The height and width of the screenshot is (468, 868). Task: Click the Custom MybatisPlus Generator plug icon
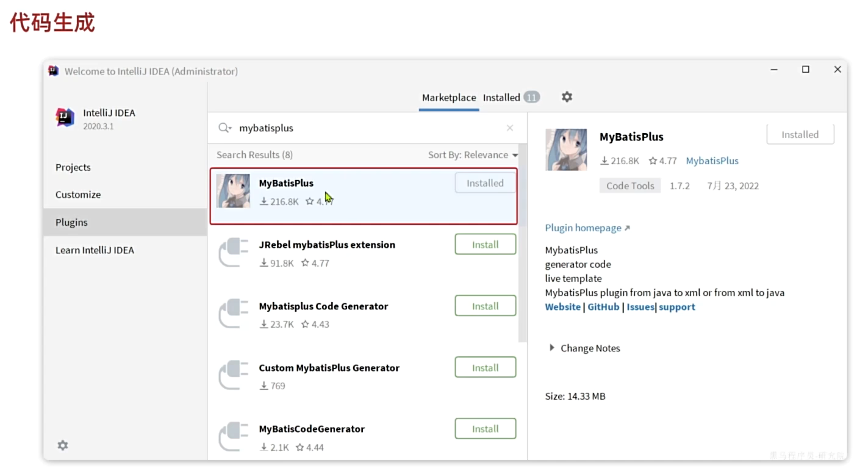233,375
